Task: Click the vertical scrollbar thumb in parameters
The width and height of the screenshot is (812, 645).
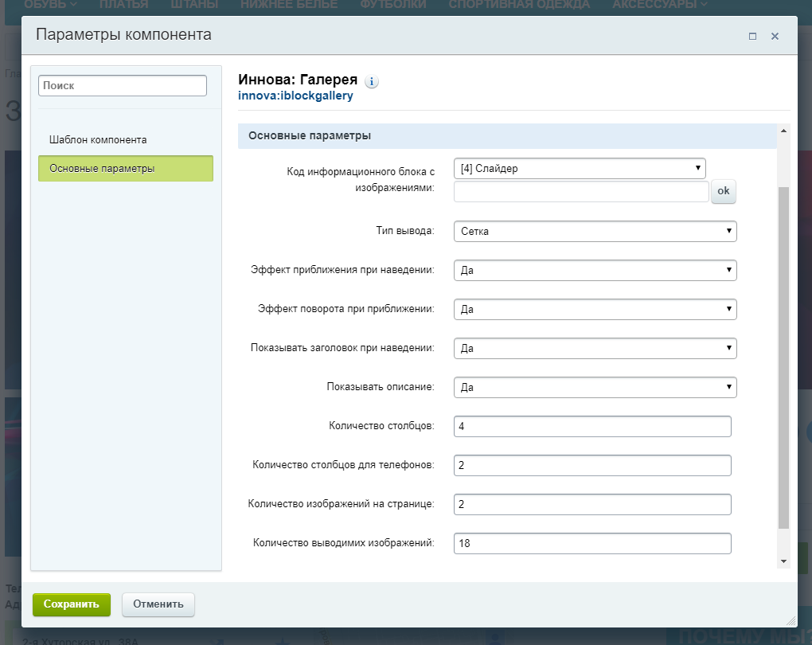Action: click(783, 358)
